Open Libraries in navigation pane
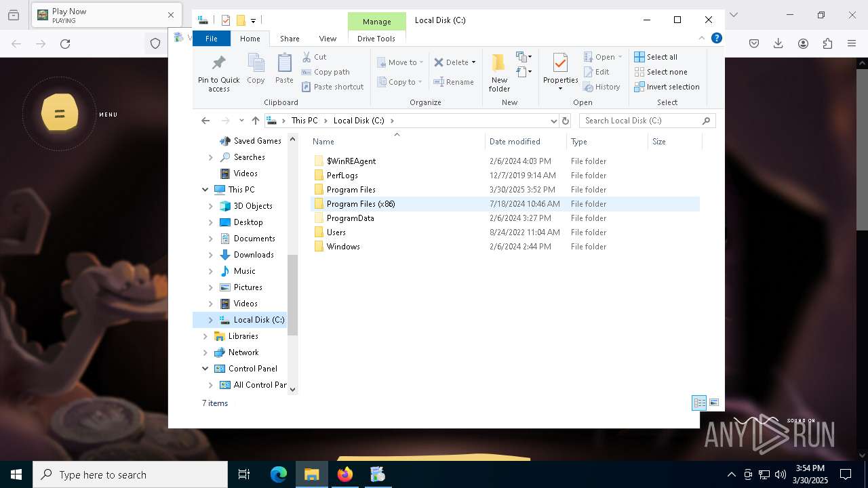This screenshot has width=868, height=488. click(243, 336)
